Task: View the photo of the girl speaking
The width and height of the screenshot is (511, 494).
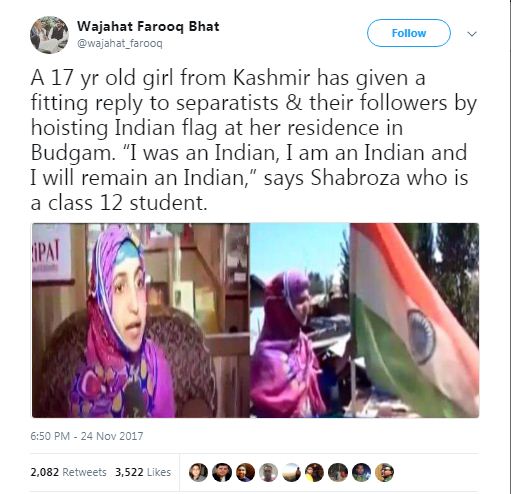Action: 140,320
